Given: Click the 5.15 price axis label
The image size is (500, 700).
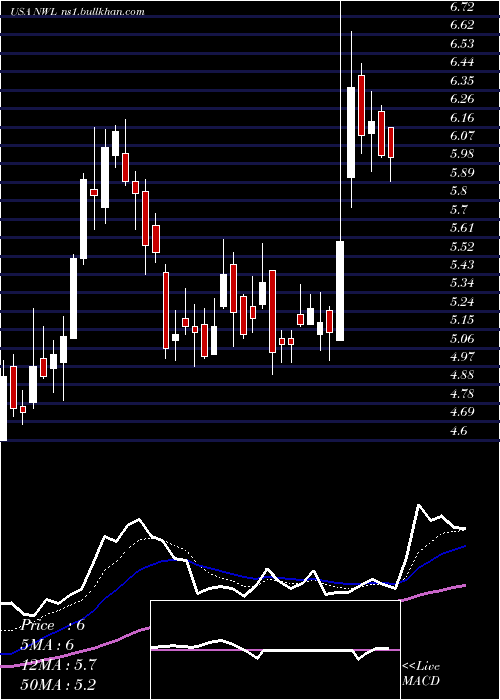Looking at the screenshot, I should pos(462,320).
